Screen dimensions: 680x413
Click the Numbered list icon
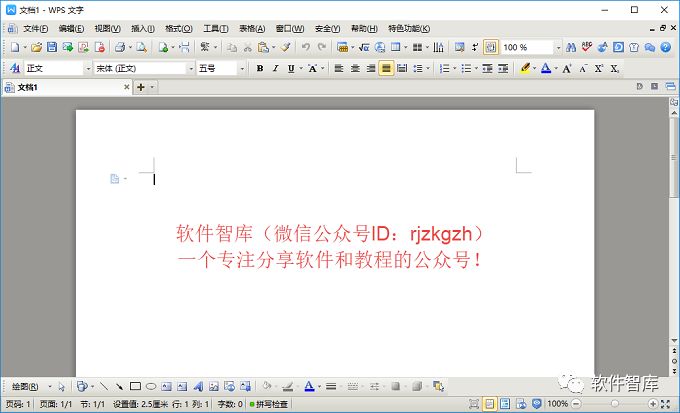[445, 69]
